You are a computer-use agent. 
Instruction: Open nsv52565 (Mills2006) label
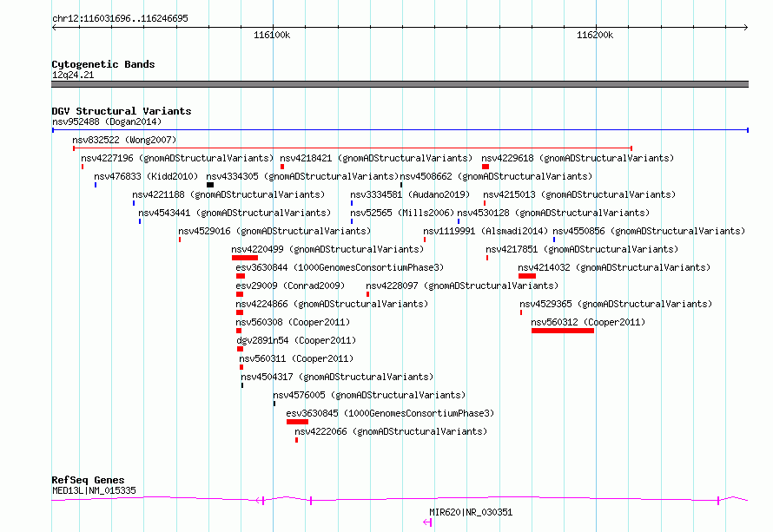point(402,213)
